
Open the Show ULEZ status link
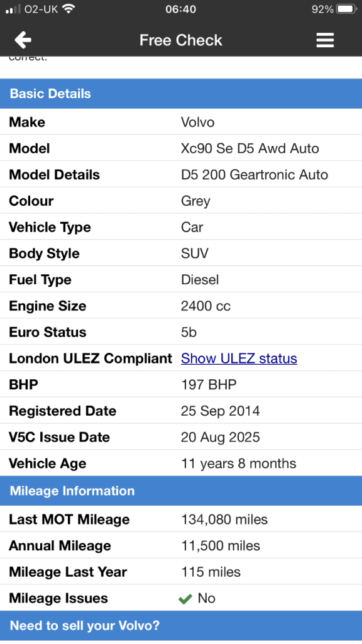pos(239,358)
